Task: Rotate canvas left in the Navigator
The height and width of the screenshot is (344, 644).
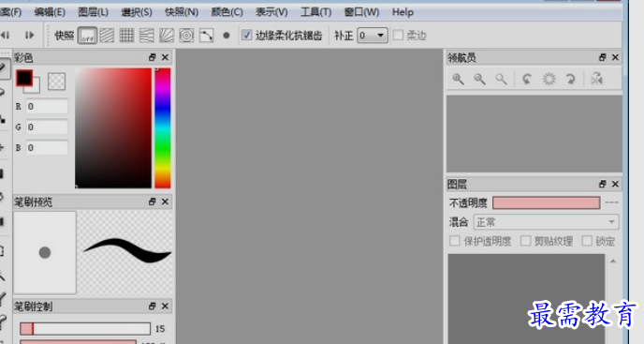Action: click(x=527, y=79)
